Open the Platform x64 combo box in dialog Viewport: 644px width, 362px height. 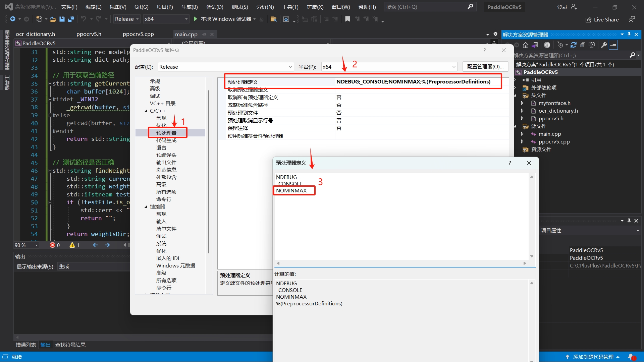coord(389,67)
